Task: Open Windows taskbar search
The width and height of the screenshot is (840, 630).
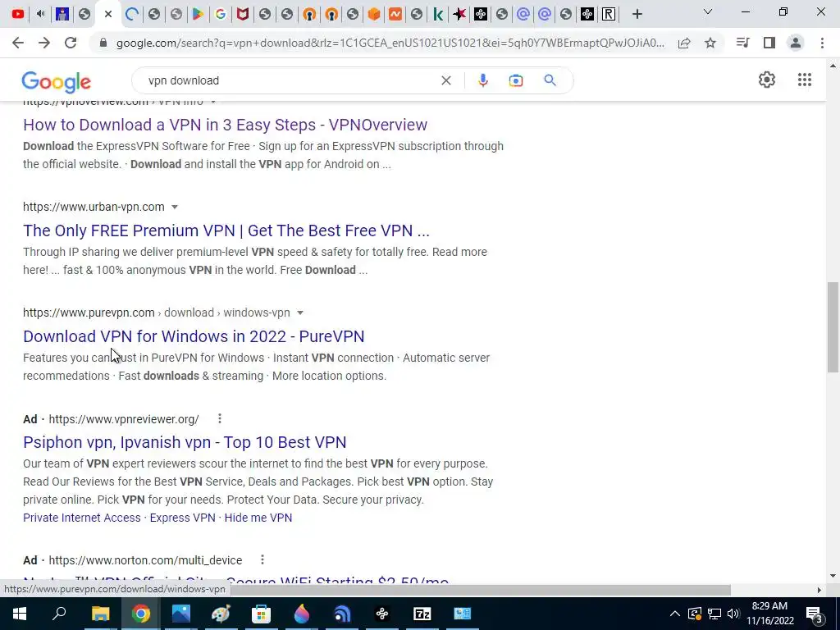Action: point(59,614)
